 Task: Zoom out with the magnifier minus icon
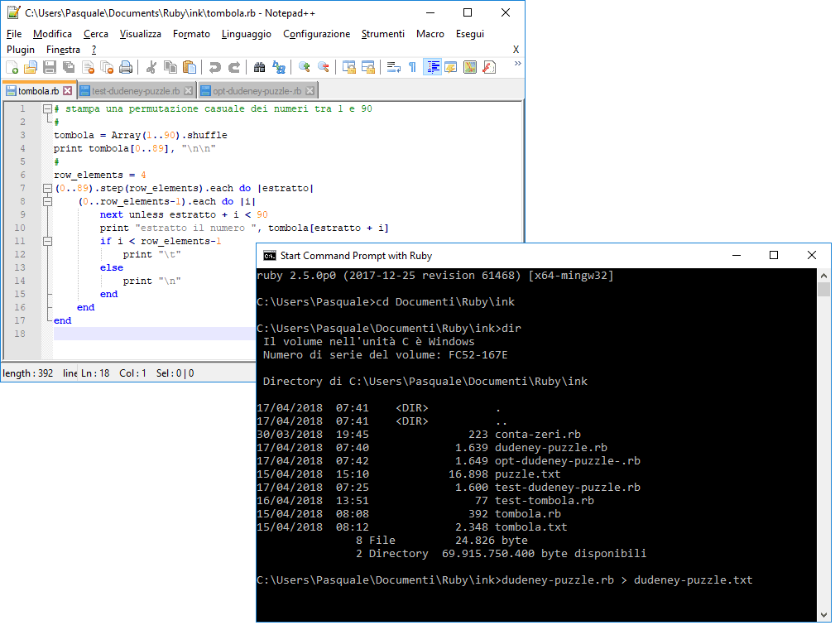[x=324, y=67]
